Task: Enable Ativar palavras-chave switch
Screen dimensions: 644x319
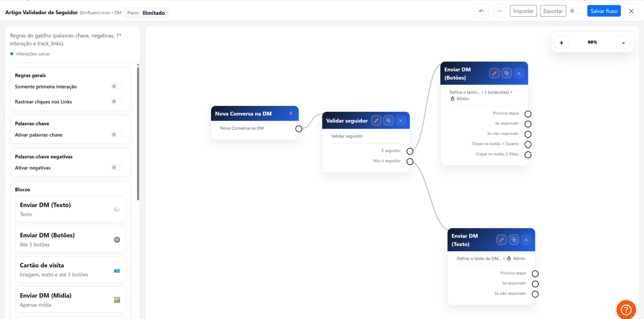Action: 117,135
